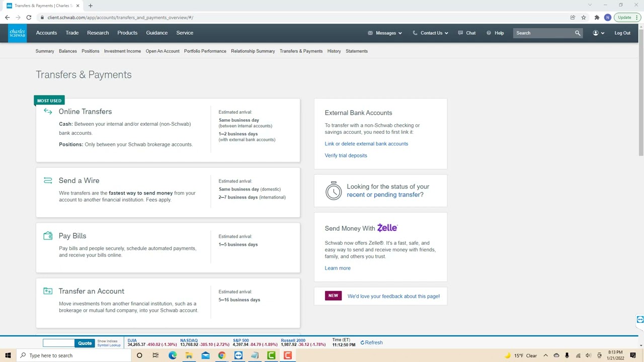The width and height of the screenshot is (644, 362).
Task: Open the Service menu
Action: 185,33
